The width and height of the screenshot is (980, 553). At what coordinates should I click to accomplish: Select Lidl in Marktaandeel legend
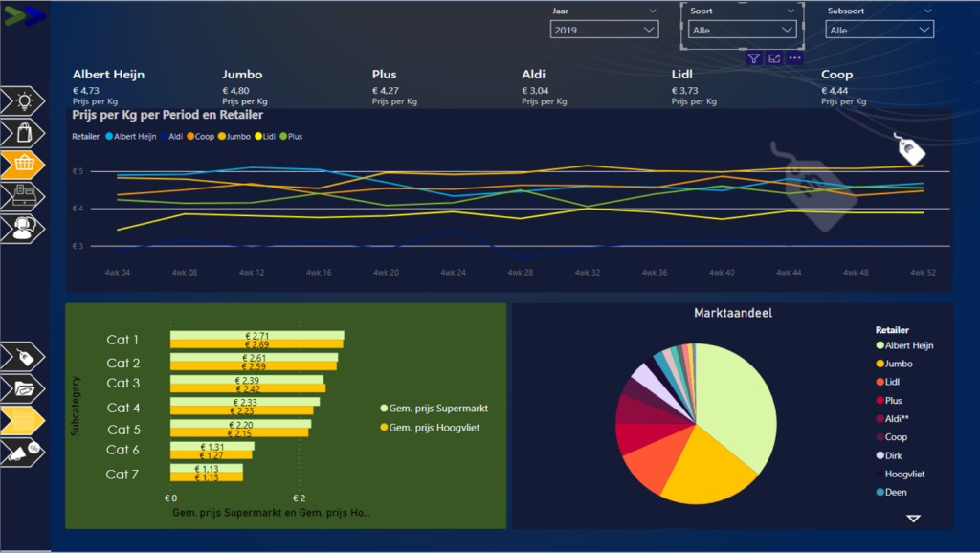coord(888,382)
